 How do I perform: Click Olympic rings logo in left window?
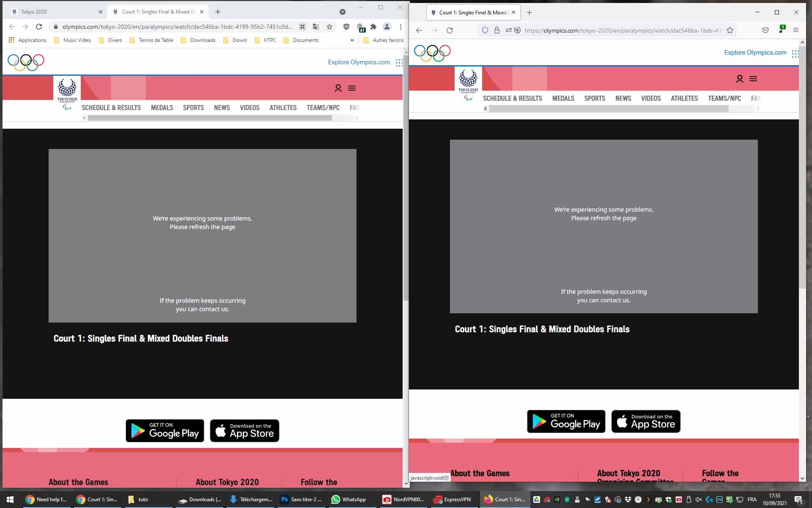26,62
